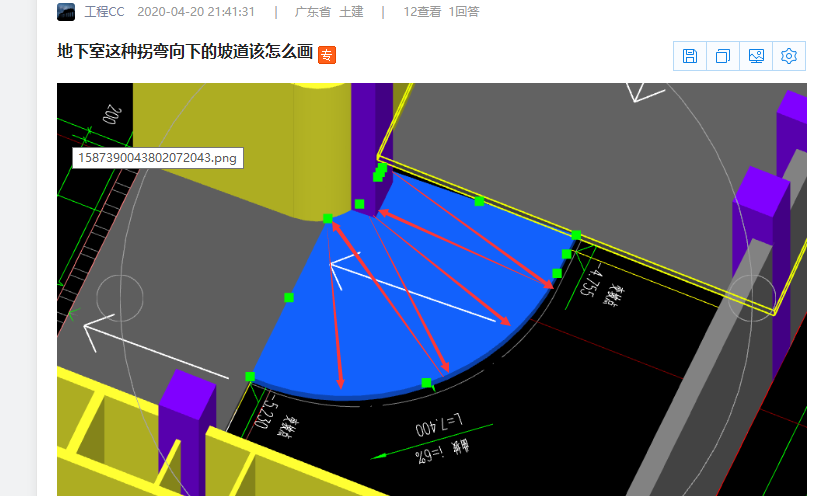This screenshot has height=496, width=815.
Task: Click the 1587390043802072043.png filename tooltip
Action: tap(157, 158)
